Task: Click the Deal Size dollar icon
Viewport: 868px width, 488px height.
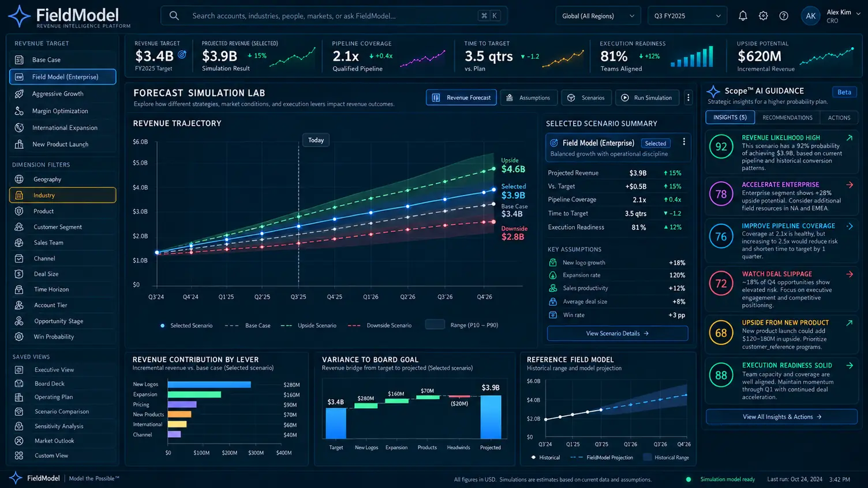Action: [x=19, y=274]
